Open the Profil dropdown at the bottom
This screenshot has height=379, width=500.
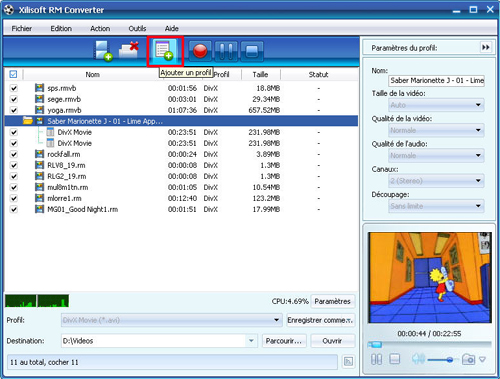click(172, 320)
